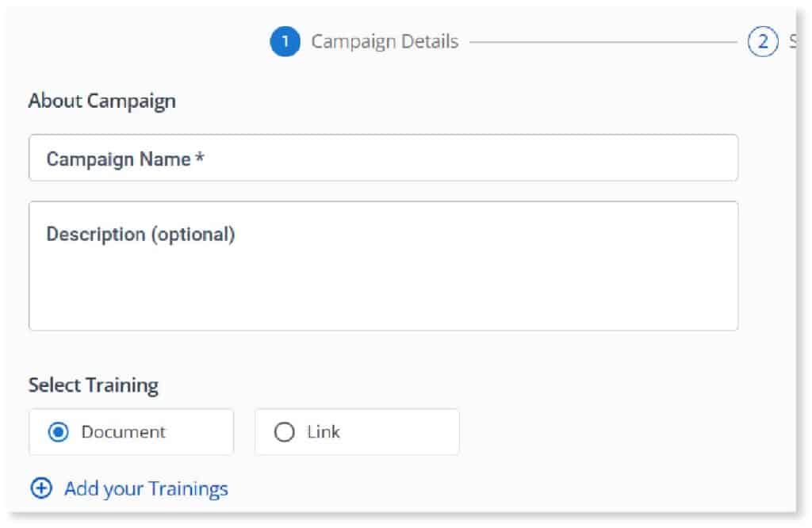Click the Campaign Name placeholder label

coord(125,159)
